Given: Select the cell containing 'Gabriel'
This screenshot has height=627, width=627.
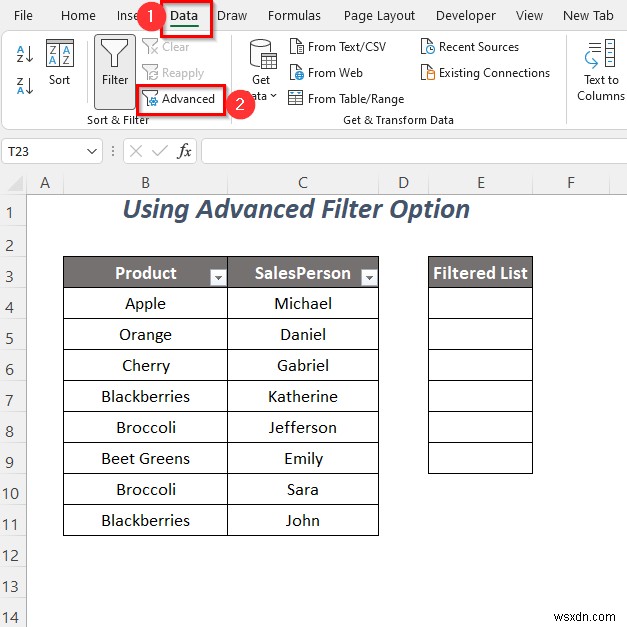Looking at the screenshot, I should [303, 365].
